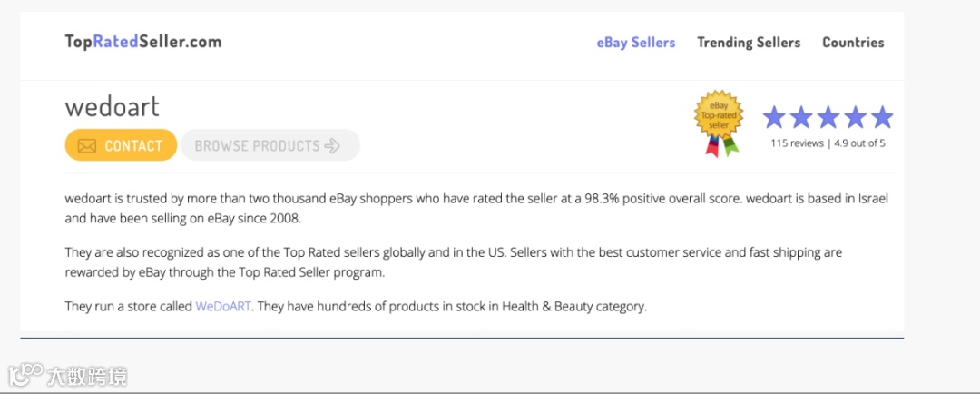This screenshot has width=980, height=394.
Task: Click the wedoart seller name heading
Action: click(x=112, y=107)
